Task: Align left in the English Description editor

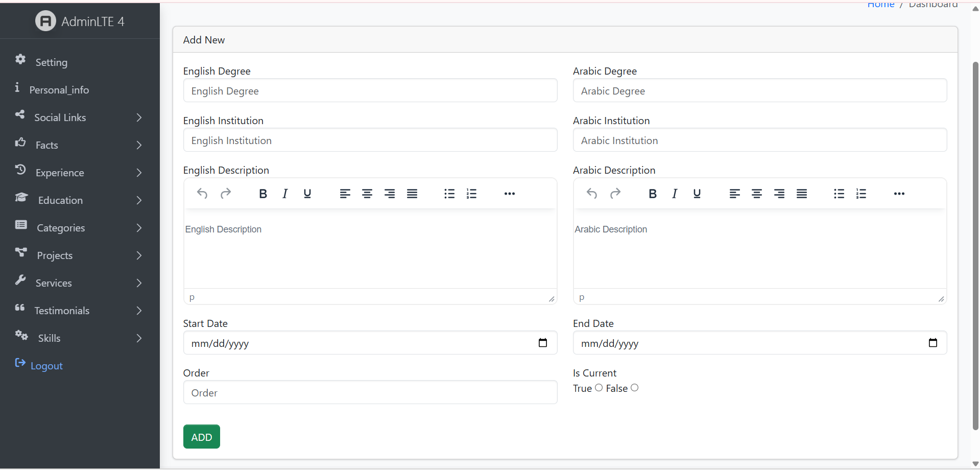Action: [345, 194]
